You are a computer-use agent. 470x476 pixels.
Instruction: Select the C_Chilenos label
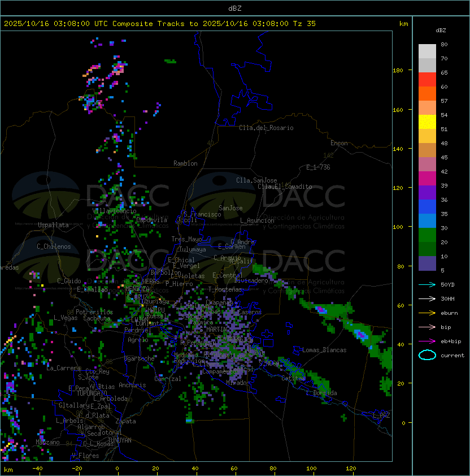click(54, 246)
